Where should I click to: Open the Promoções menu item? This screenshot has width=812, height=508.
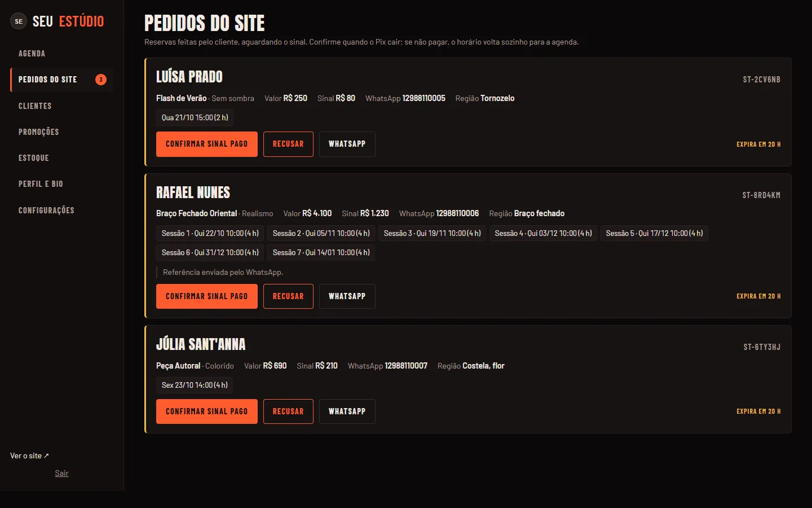pyautogui.click(x=61, y=132)
